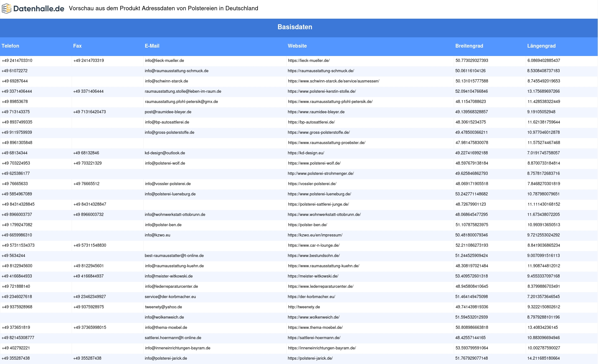Open website https://vossler-polsterei.de/
The image size is (598, 364).
coord(312,184)
